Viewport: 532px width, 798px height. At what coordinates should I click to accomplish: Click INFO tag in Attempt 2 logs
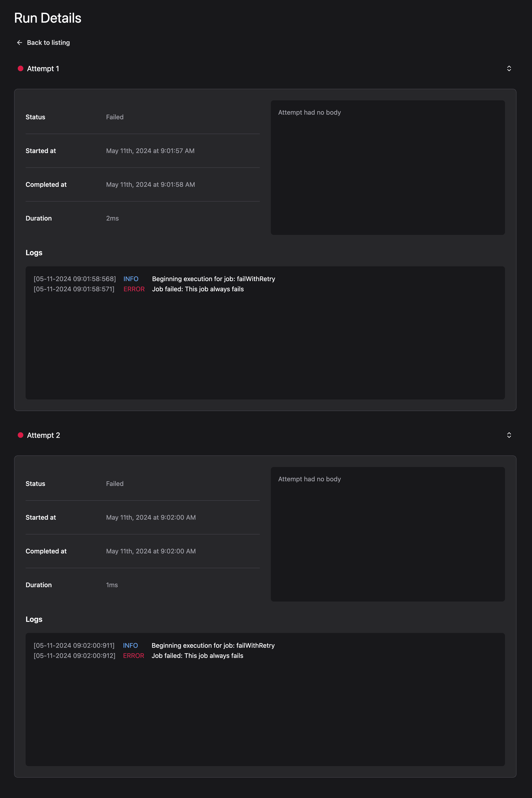tap(130, 645)
